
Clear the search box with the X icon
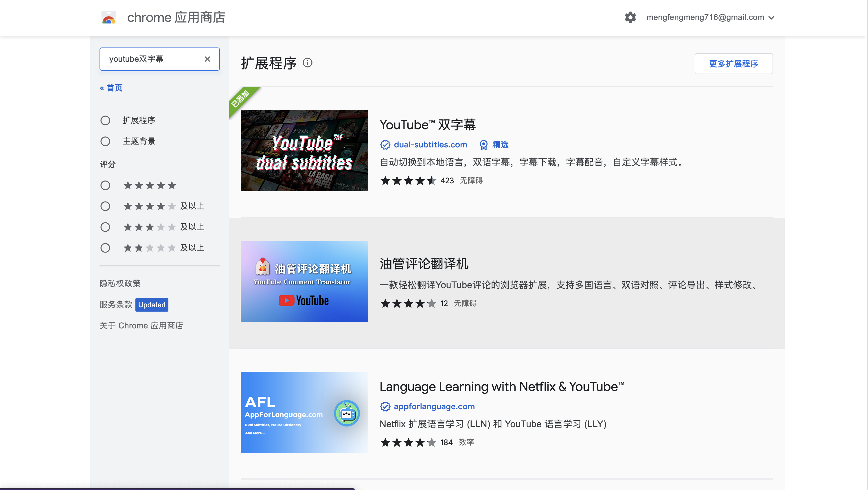click(207, 59)
